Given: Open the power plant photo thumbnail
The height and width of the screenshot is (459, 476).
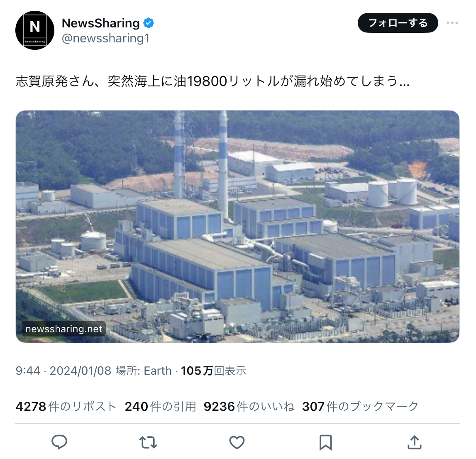Looking at the screenshot, I should [237, 227].
